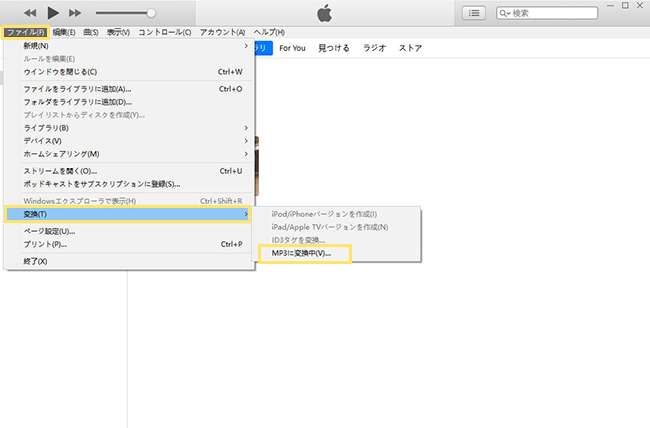
Task: Choose フォルダをライブラリに追加(D)...
Action: pos(129,102)
